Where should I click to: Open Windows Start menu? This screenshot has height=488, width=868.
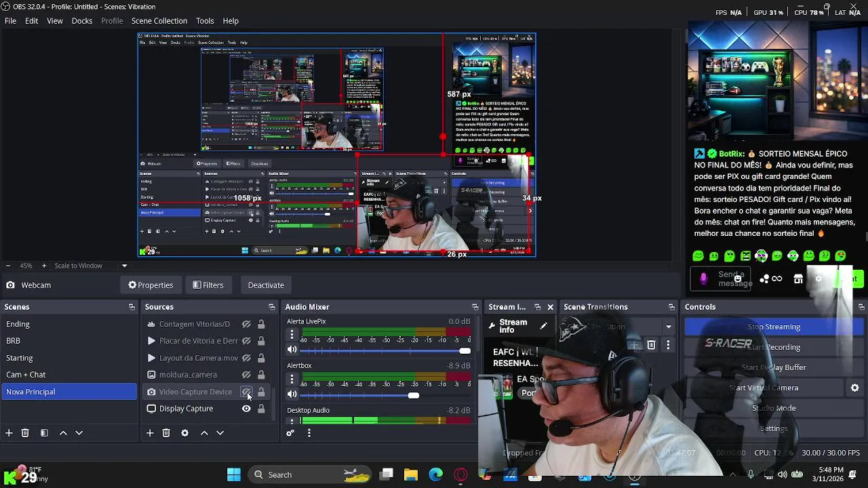point(234,474)
